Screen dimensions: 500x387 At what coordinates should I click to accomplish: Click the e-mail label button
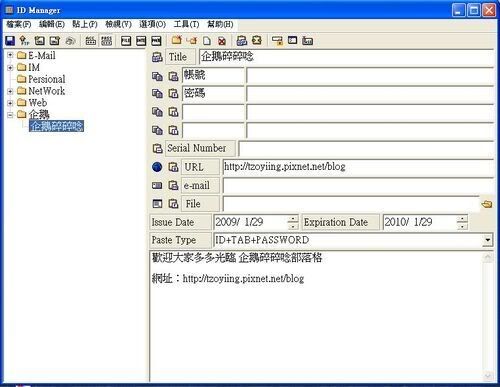pyautogui.click(x=200, y=185)
